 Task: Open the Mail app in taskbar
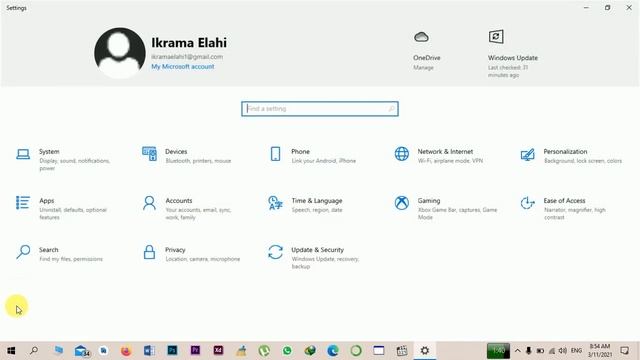point(82,351)
